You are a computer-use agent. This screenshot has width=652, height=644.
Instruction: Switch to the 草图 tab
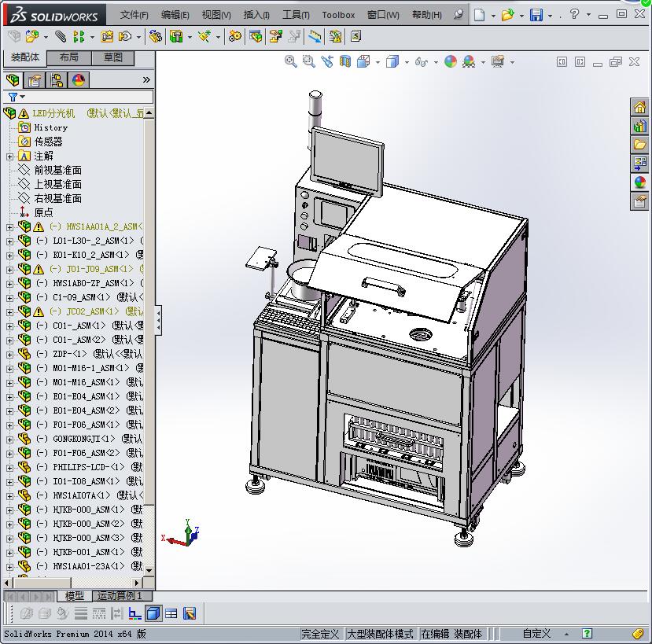[112, 57]
